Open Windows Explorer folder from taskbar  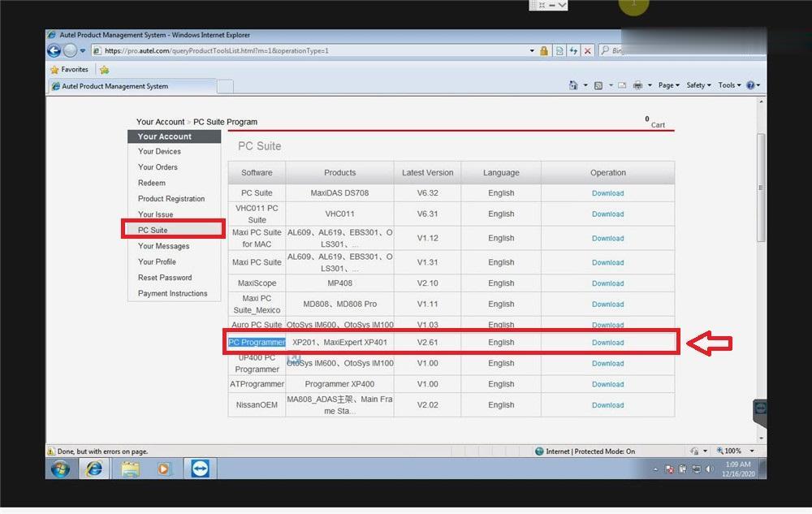point(130,469)
